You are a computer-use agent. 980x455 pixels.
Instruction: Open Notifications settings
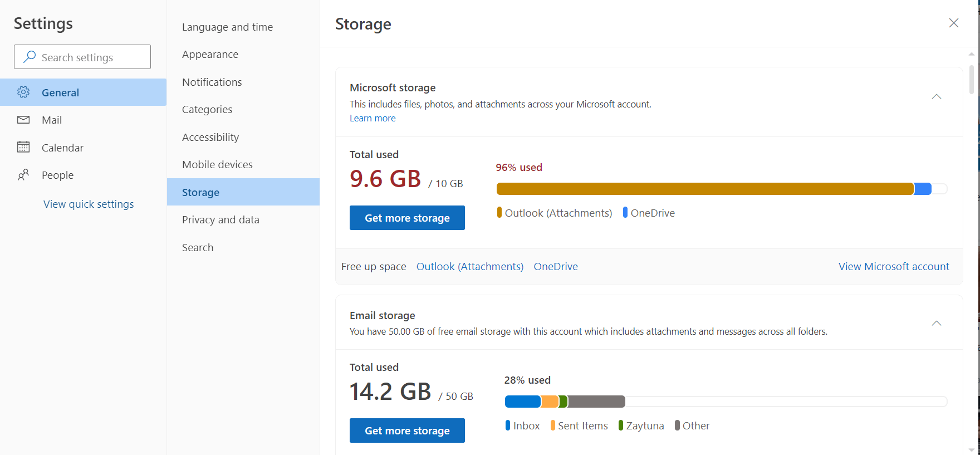click(x=212, y=82)
